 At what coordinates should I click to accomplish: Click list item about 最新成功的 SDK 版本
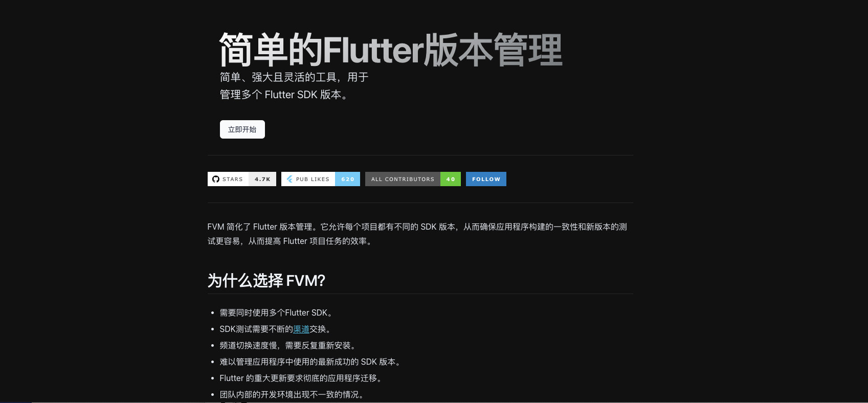pyautogui.click(x=311, y=362)
